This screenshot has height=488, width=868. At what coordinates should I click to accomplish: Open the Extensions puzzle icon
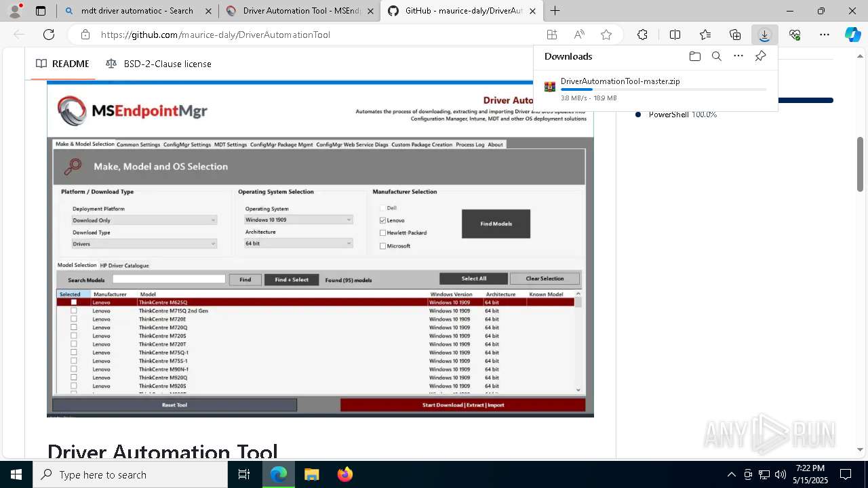pyautogui.click(x=642, y=35)
